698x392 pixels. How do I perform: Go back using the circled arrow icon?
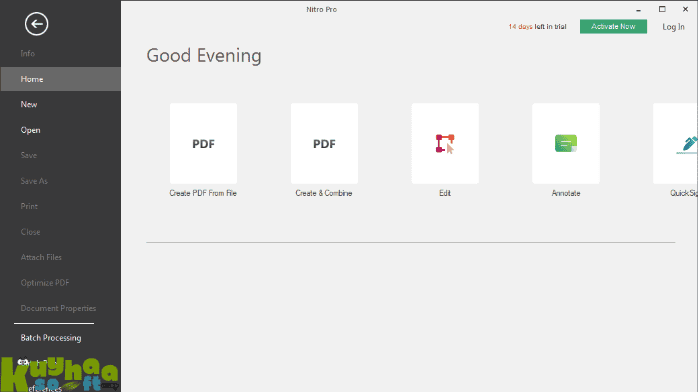[37, 24]
